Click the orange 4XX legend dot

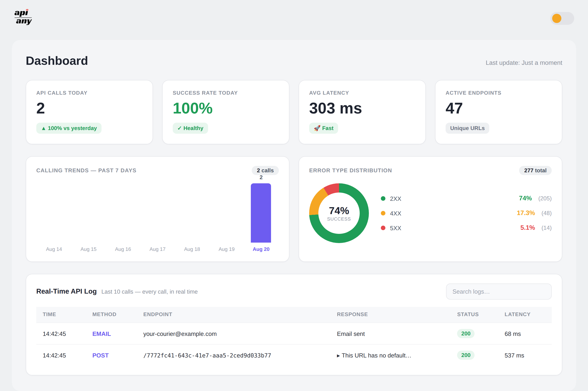(383, 213)
